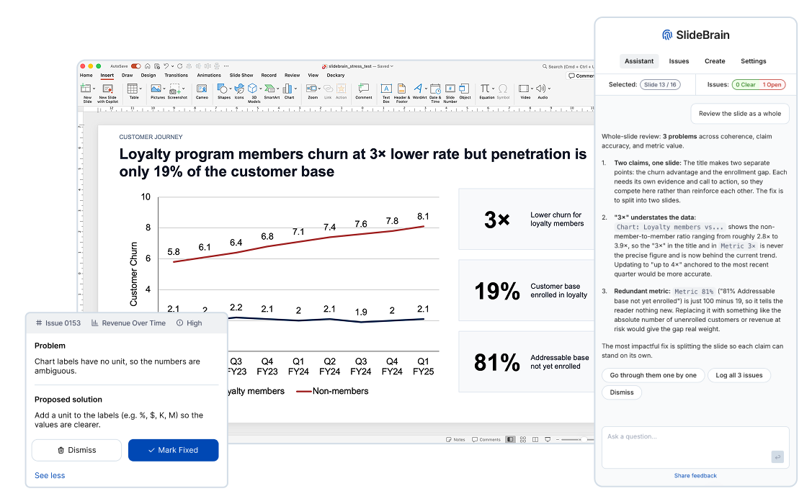The image size is (812, 504).
Task: Click the Redo icon in title bar
Action: tap(179, 66)
